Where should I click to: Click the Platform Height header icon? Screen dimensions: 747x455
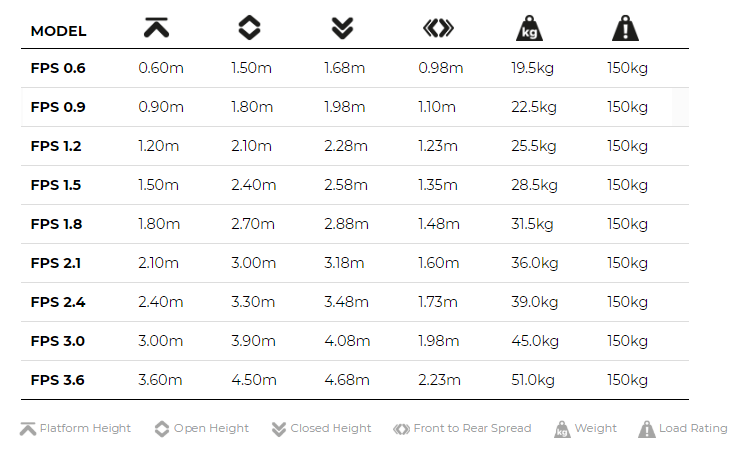click(156, 28)
